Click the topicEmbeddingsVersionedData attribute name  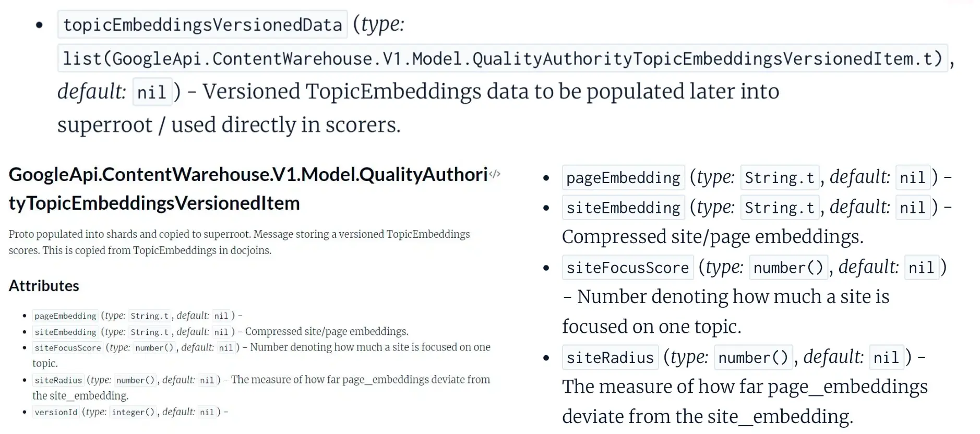(x=202, y=25)
